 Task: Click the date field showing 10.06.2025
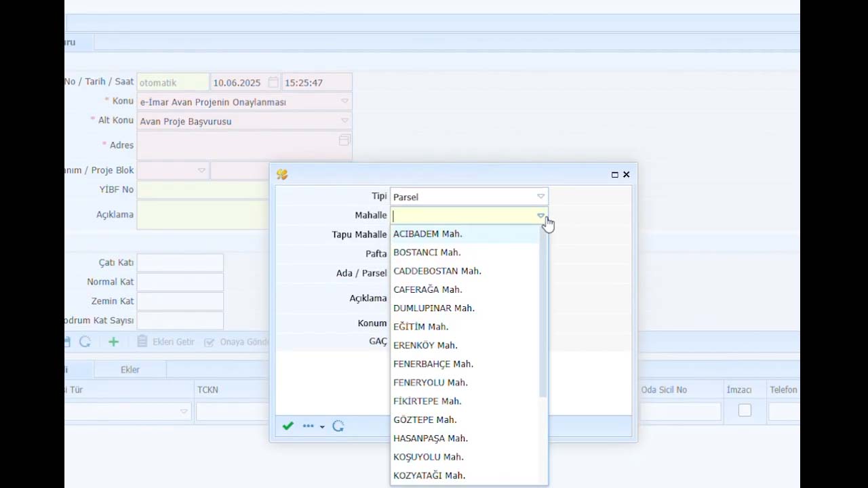(245, 83)
